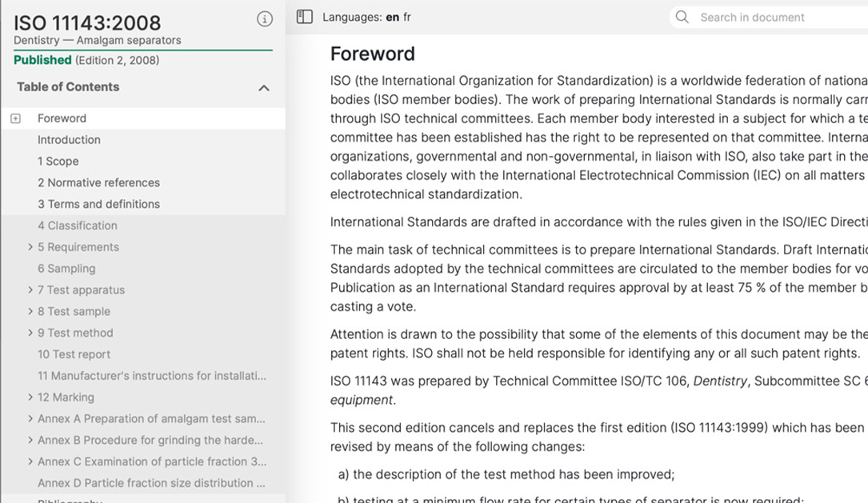Go to 1 Scope

58,161
